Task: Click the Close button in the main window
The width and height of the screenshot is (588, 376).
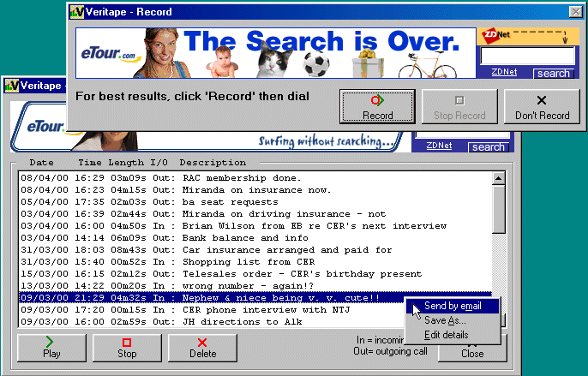Action: [472, 353]
